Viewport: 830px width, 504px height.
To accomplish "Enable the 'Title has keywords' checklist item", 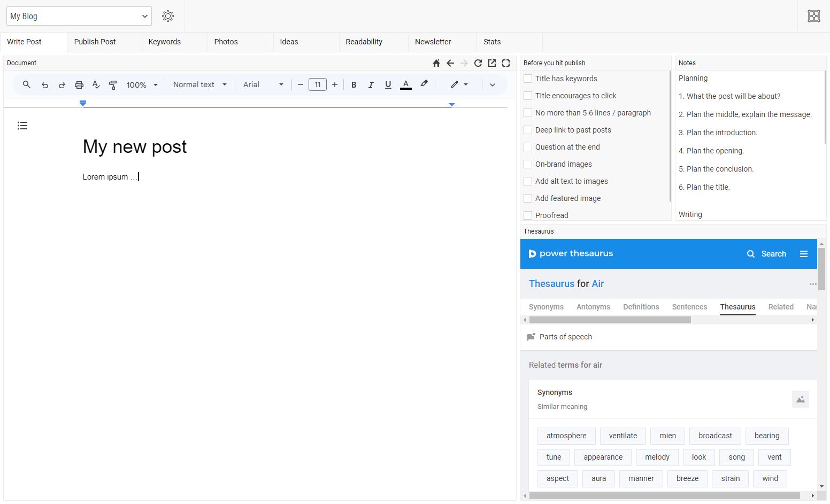I will click(x=527, y=79).
